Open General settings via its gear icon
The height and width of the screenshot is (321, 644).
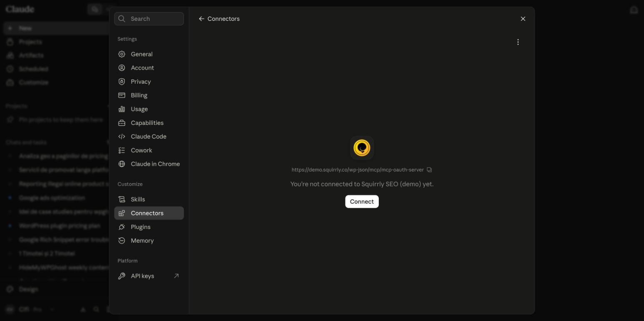coord(122,54)
